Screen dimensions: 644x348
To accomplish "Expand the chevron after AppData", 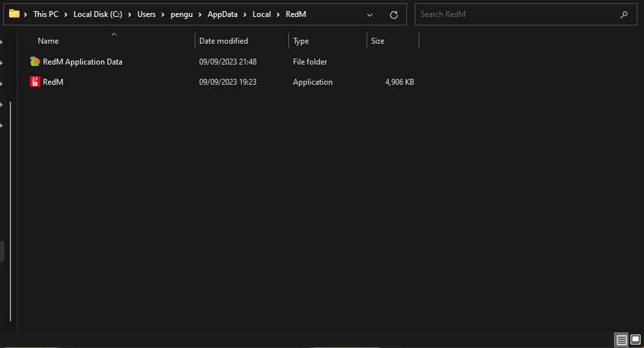I will [245, 15].
